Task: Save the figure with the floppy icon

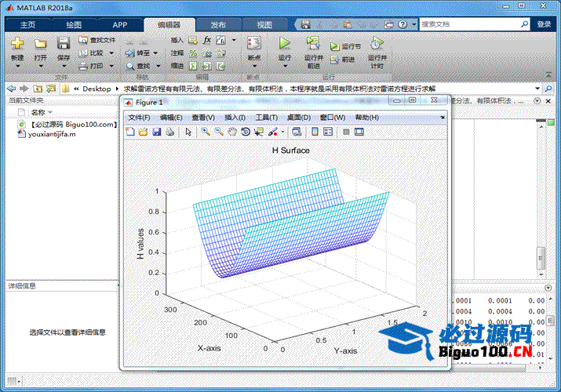Action: [156, 132]
